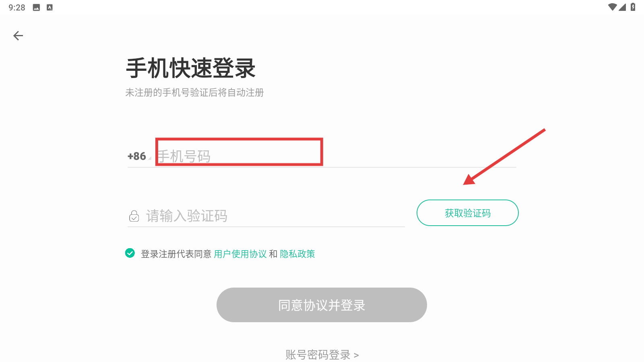The width and height of the screenshot is (644, 362).
Task: Tap the battery charging icon
Action: pos(633,7)
